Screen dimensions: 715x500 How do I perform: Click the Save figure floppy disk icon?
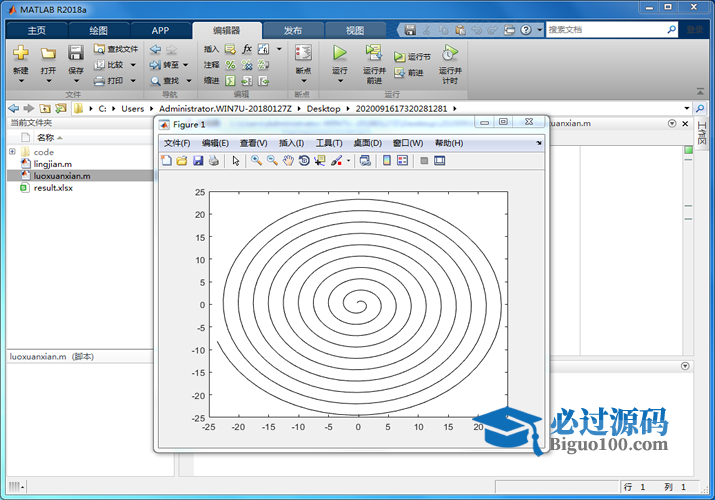(198, 160)
